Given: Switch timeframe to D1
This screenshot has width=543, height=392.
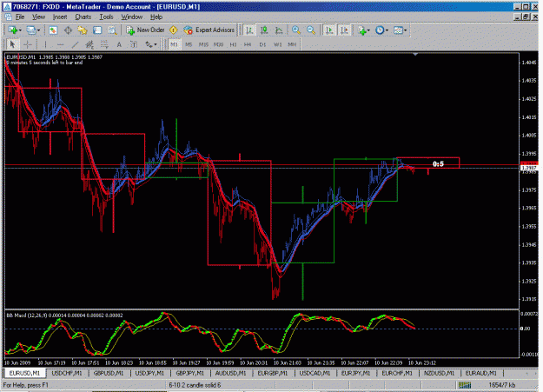Looking at the screenshot, I should [262, 44].
